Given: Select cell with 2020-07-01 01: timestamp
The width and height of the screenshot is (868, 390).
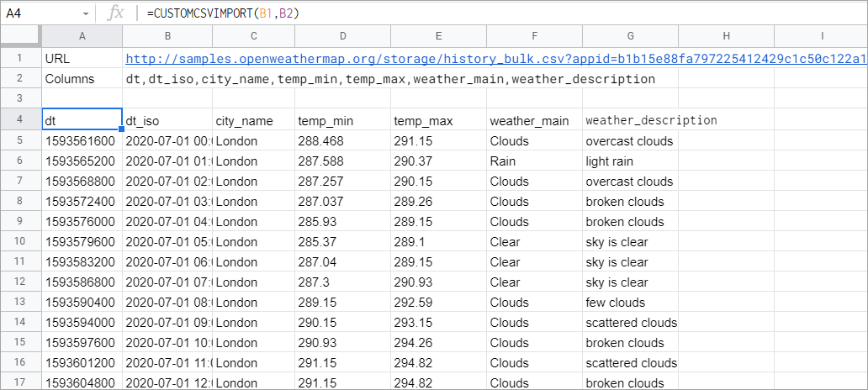Looking at the screenshot, I should pyautogui.click(x=167, y=161).
